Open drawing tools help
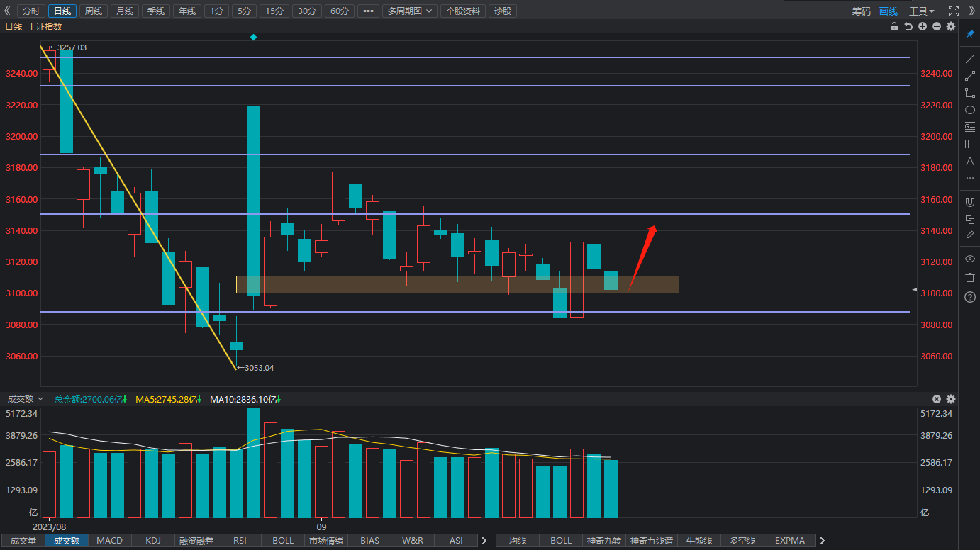The image size is (980, 550). (970, 297)
